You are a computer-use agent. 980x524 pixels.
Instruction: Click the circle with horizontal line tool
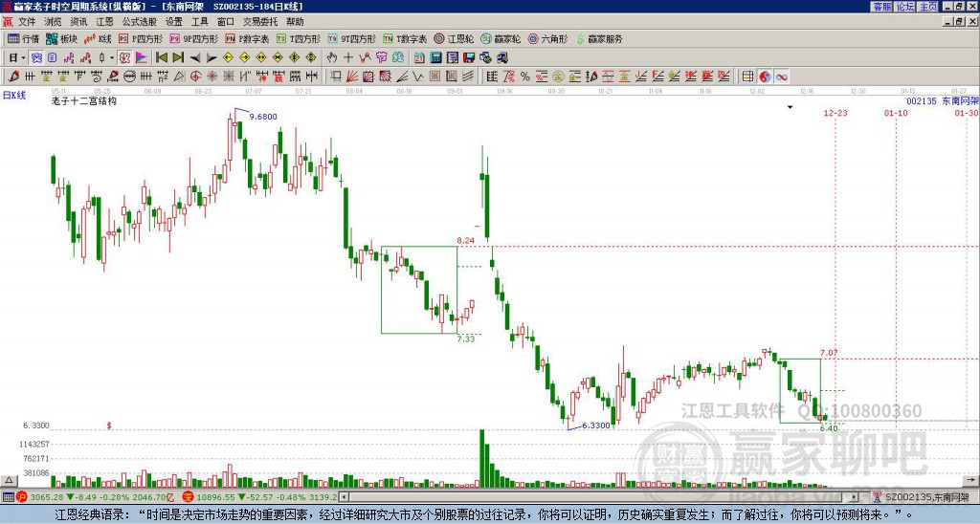point(129,76)
